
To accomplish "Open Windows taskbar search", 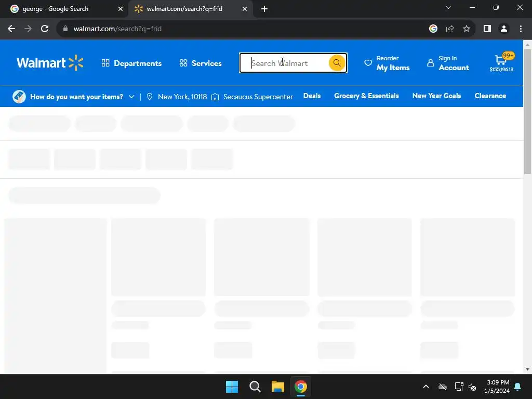I will [x=255, y=387].
